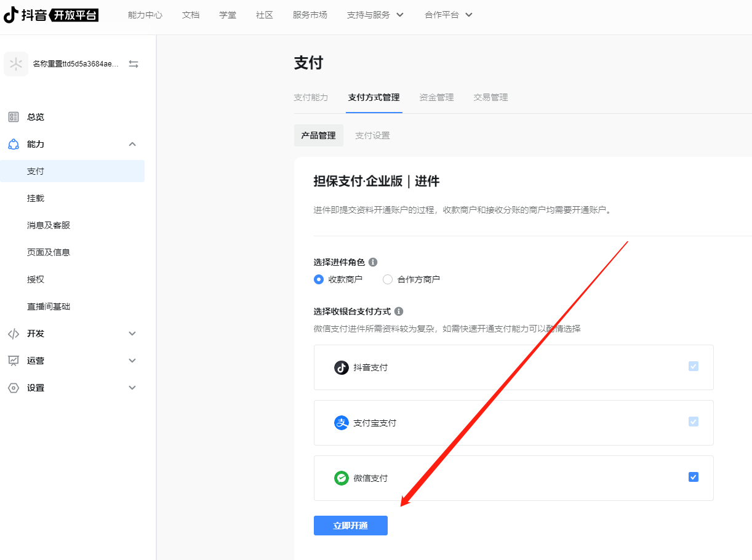
Task: Click the 运营 presentation chart icon
Action: click(x=14, y=361)
